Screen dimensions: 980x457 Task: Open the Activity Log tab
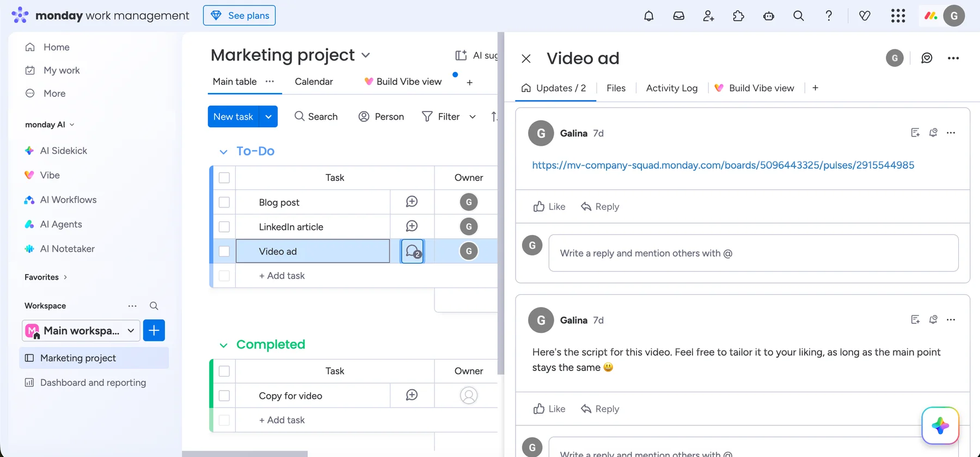coord(672,88)
